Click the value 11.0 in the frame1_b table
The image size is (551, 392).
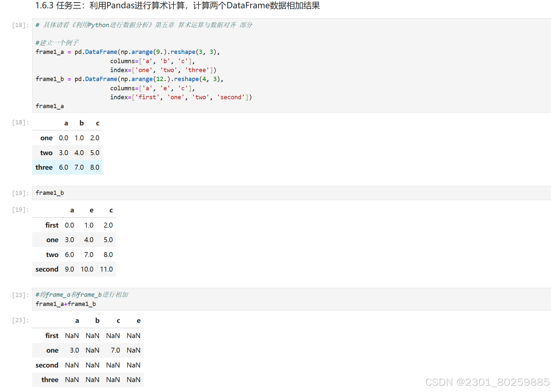(106, 269)
